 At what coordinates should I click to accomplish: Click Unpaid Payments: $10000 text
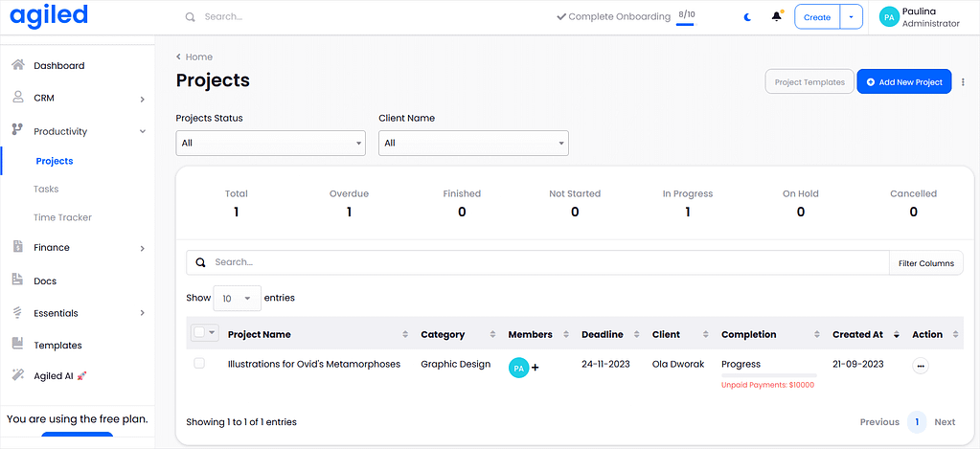click(767, 385)
